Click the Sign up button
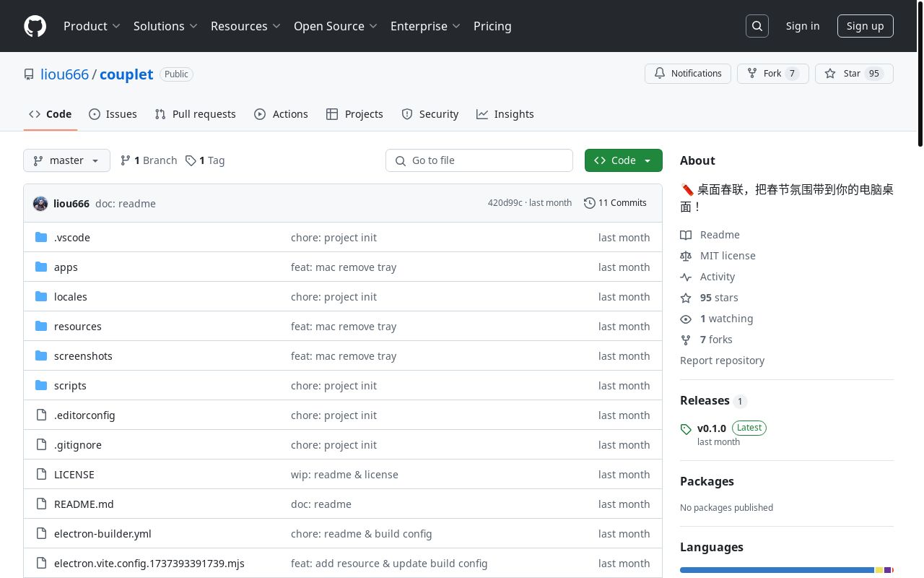The image size is (924, 578). (865, 26)
